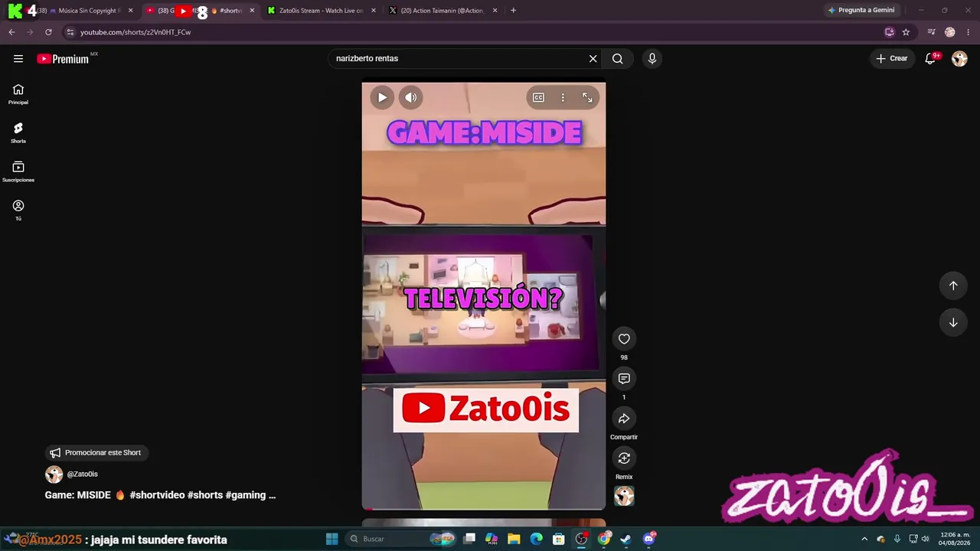
Task: Click the #shorts hashtag
Action: click(x=204, y=495)
